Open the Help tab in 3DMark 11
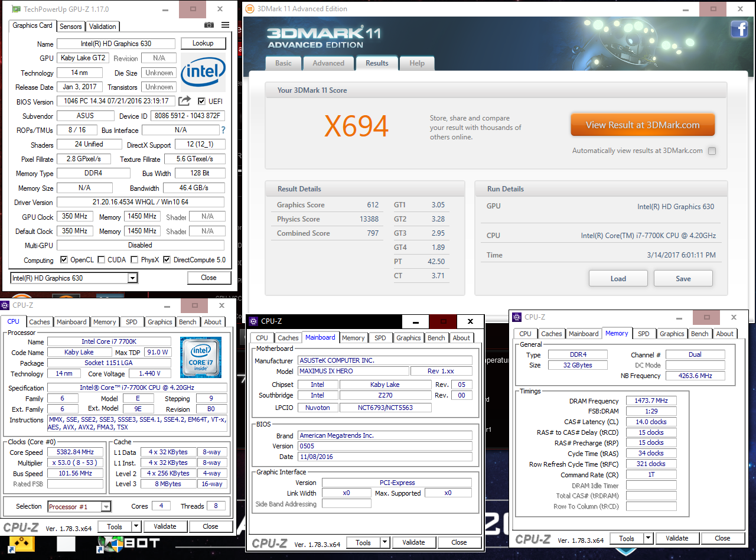 [x=417, y=63]
